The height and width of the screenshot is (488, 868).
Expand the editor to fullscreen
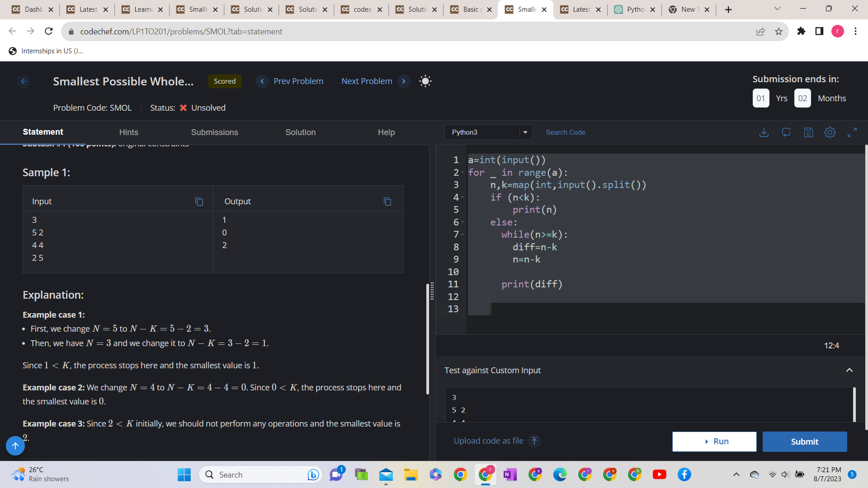click(852, 132)
